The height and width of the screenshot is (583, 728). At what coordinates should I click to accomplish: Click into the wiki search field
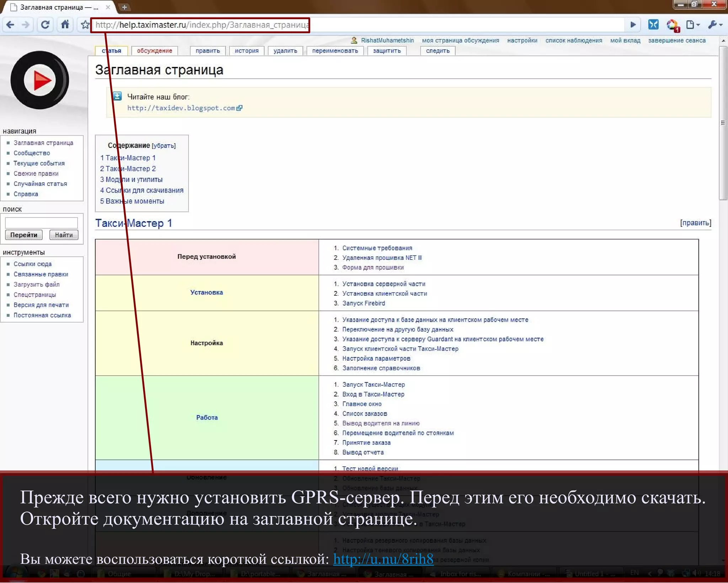(x=41, y=223)
